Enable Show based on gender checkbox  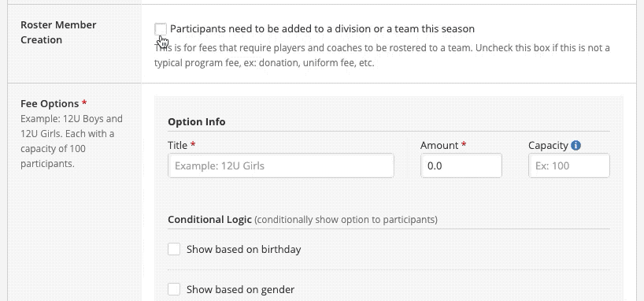[x=174, y=289]
